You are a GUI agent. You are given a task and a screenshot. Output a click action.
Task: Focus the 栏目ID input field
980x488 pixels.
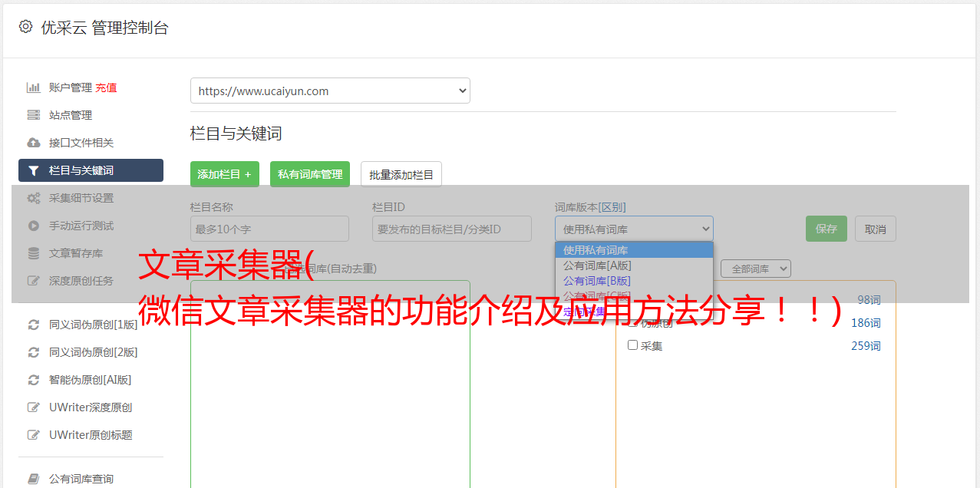click(x=452, y=229)
